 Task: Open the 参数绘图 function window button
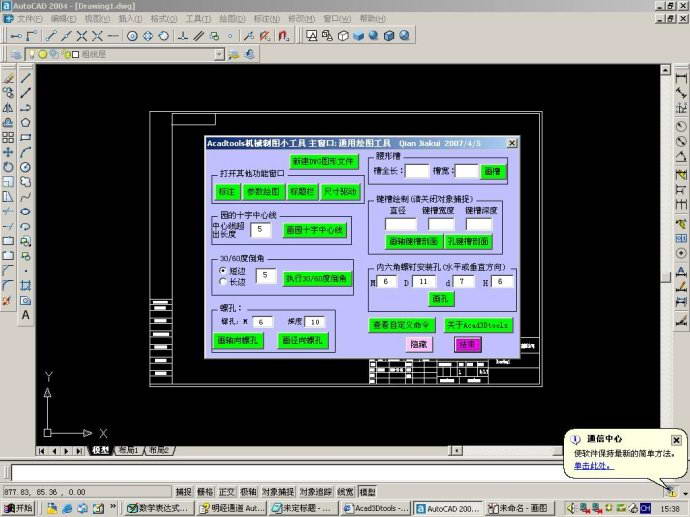[x=263, y=191]
